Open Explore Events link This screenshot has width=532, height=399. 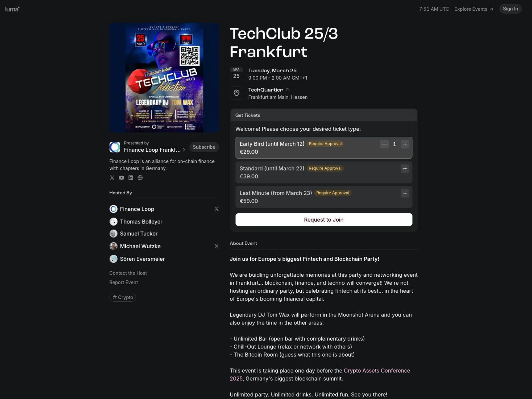point(473,9)
